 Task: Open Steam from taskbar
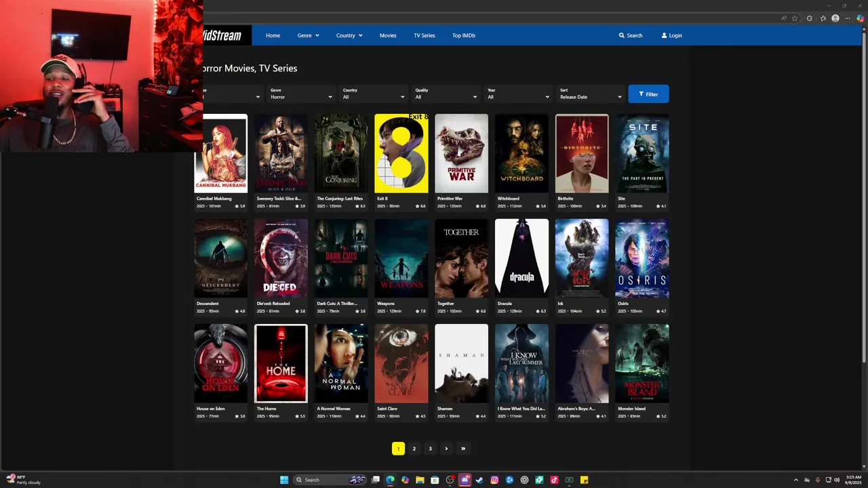pyautogui.click(x=479, y=480)
